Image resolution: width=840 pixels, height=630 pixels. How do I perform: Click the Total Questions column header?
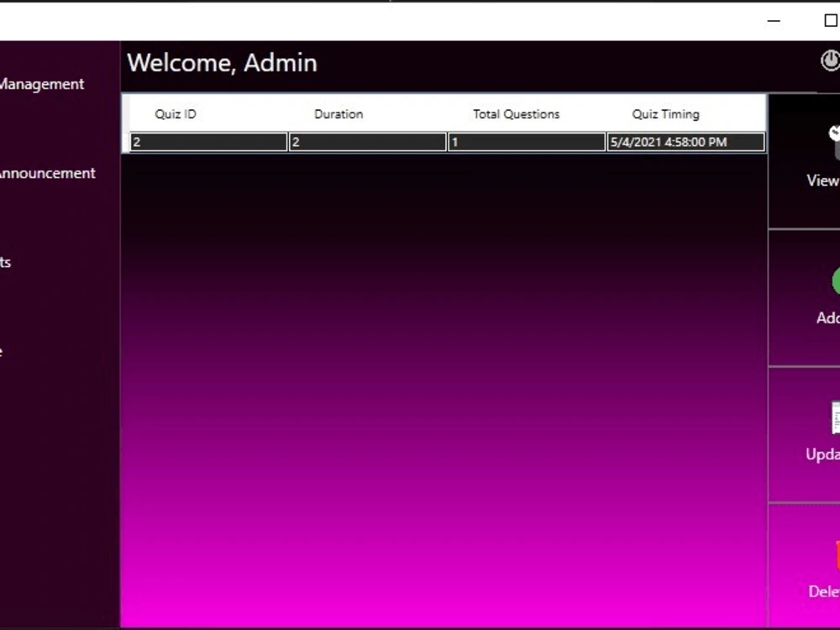[516, 113]
